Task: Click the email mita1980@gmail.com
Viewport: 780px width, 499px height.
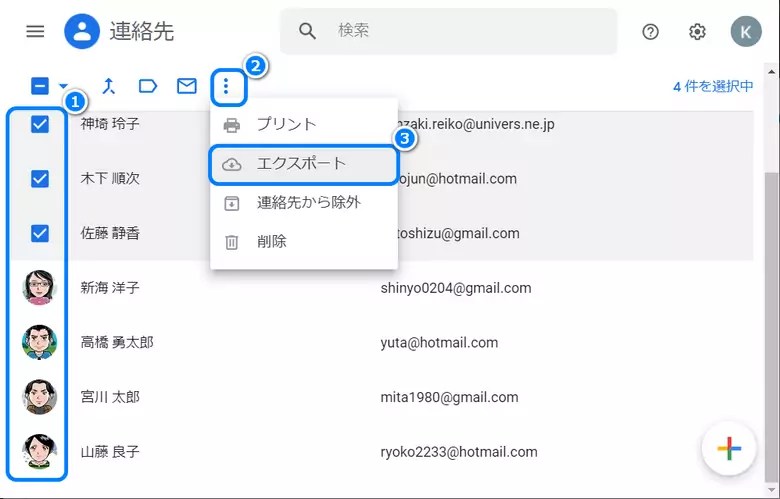Action: 449,398
